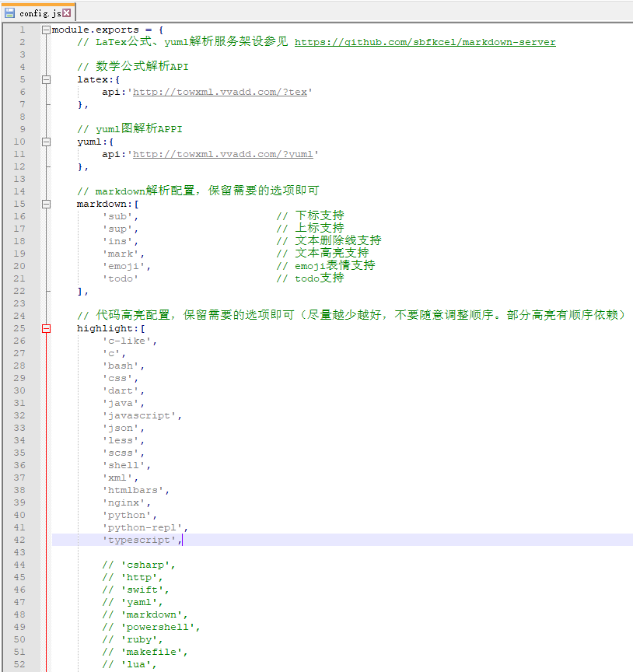Place cursor on the 'typescript' entry
The image size is (633, 672).
point(140,539)
